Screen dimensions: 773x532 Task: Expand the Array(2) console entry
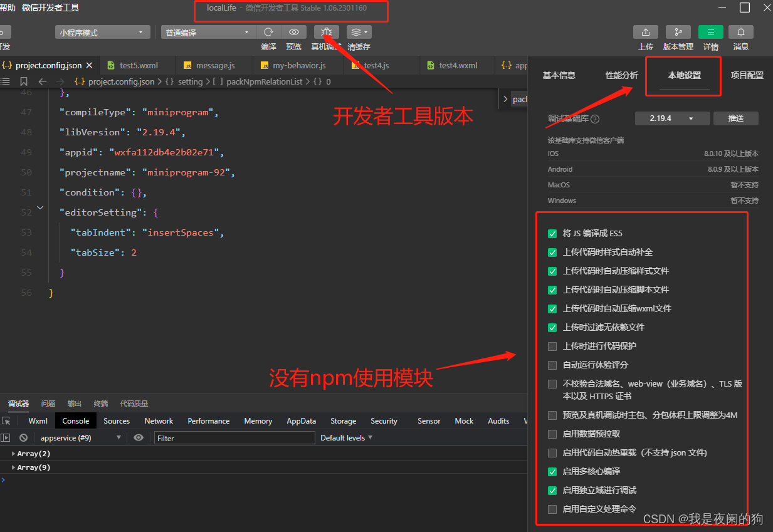[x=13, y=454]
